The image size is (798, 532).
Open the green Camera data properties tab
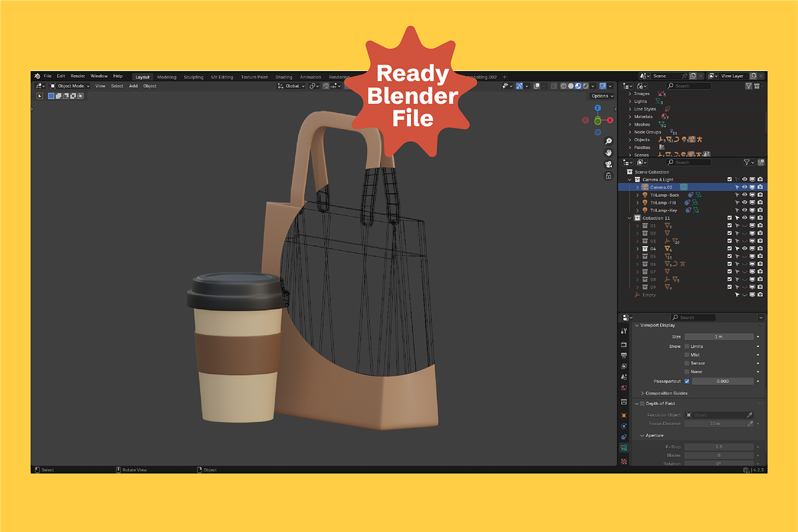click(x=624, y=448)
